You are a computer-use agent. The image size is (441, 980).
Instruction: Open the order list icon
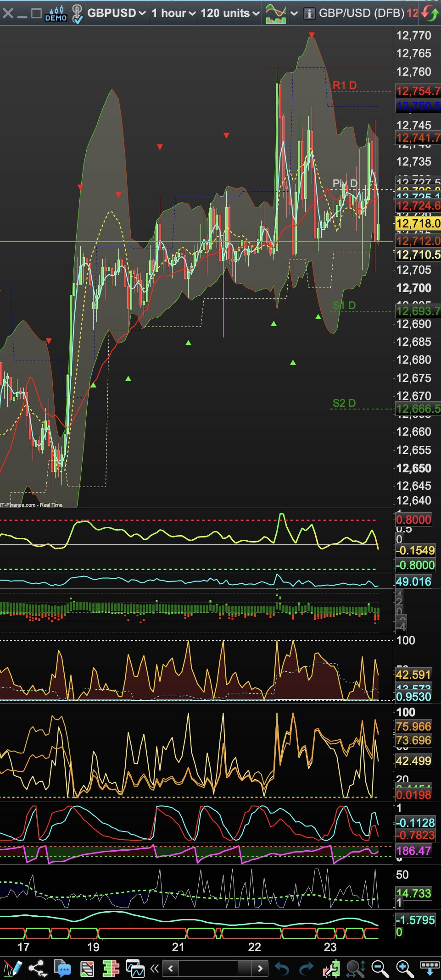tap(87, 969)
